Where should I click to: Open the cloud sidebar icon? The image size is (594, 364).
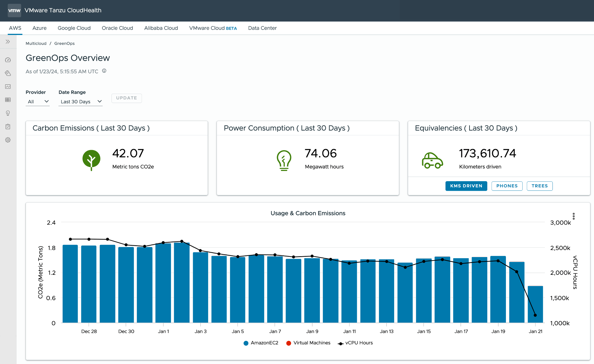(x=8, y=73)
